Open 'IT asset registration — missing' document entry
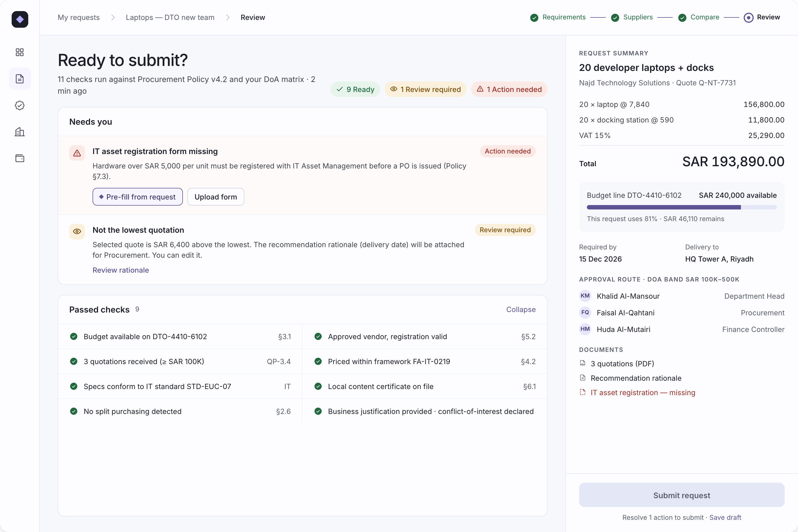 click(637, 393)
